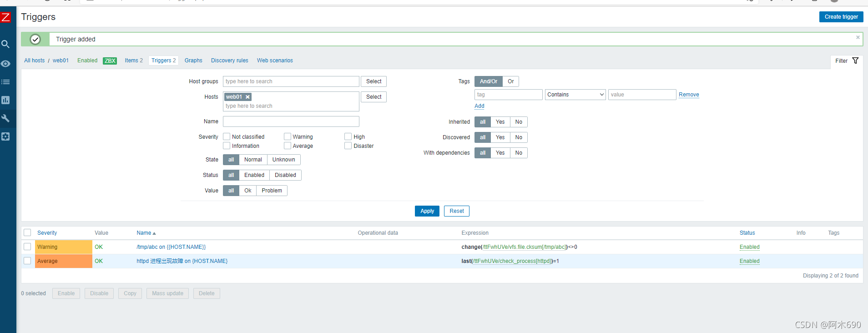The width and height of the screenshot is (868, 333).
Task: Focus the Name filter field
Action: click(291, 121)
